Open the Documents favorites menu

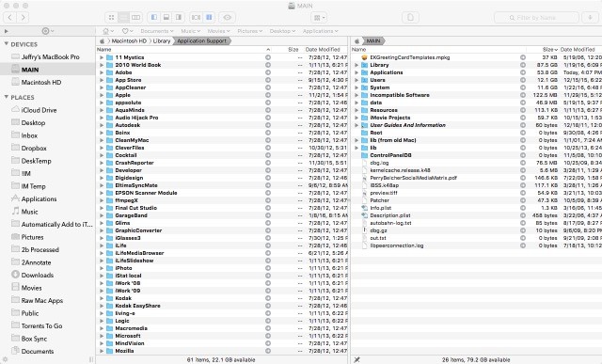[157, 31]
